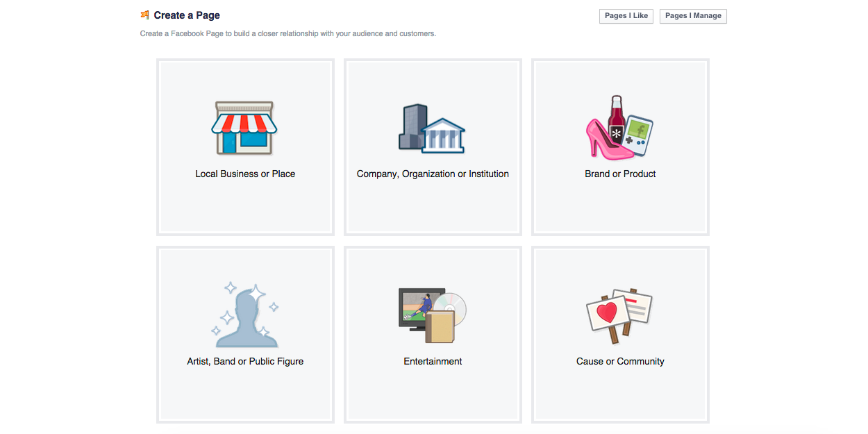Click the office buildings icon for Company
This screenshot has height=434, width=868.
click(x=432, y=128)
